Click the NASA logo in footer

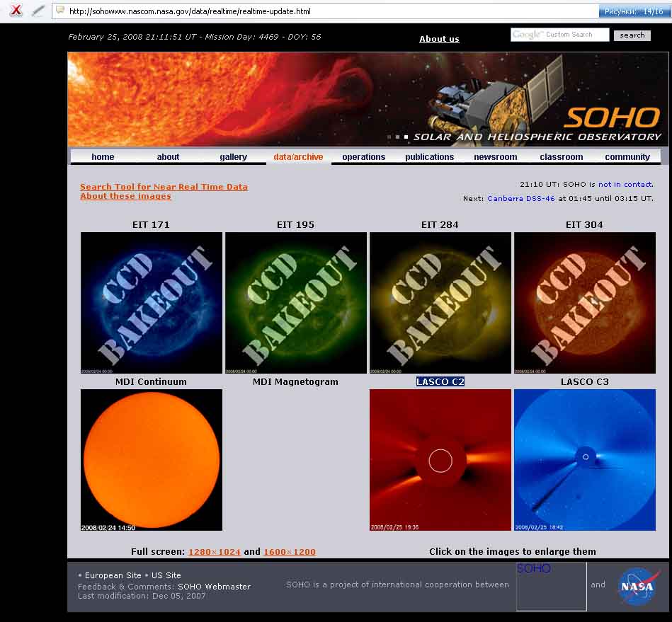click(638, 586)
